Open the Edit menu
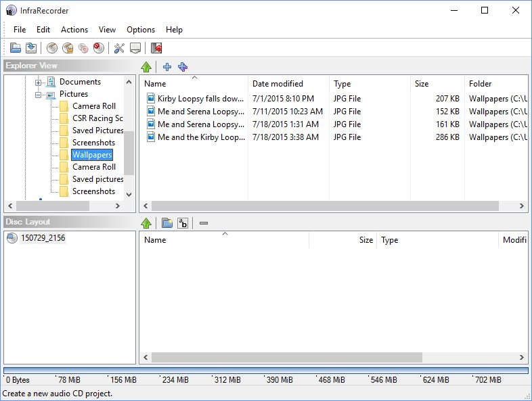This screenshot has height=401, width=532. 43,30
